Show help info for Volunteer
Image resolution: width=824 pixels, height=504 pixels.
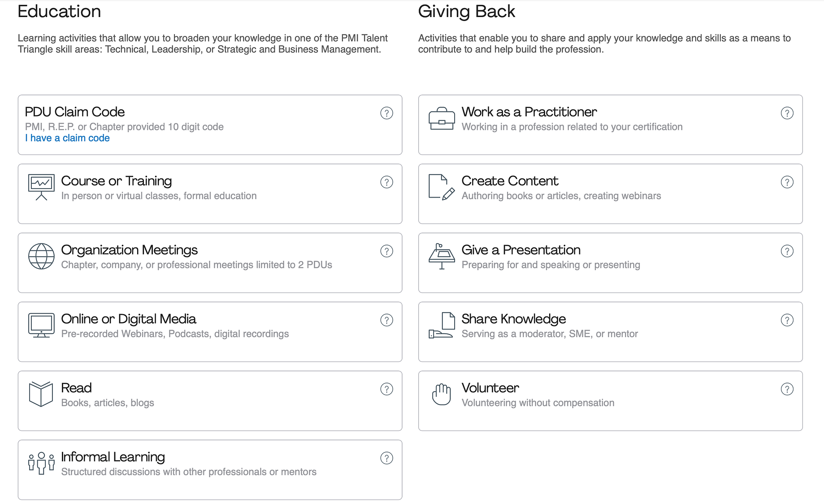[x=787, y=389]
